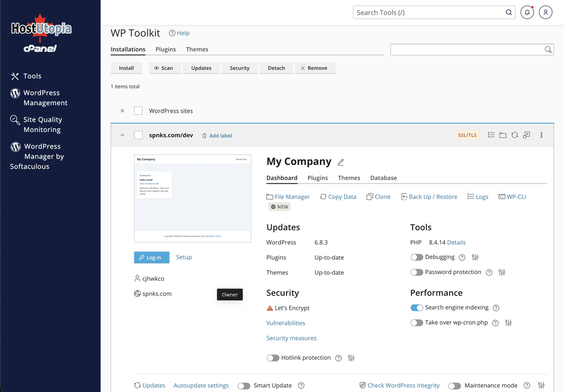Viewport: 564px width, 392px height.
Task: Open Hotlink protection settings sliders icon
Action: point(351,358)
